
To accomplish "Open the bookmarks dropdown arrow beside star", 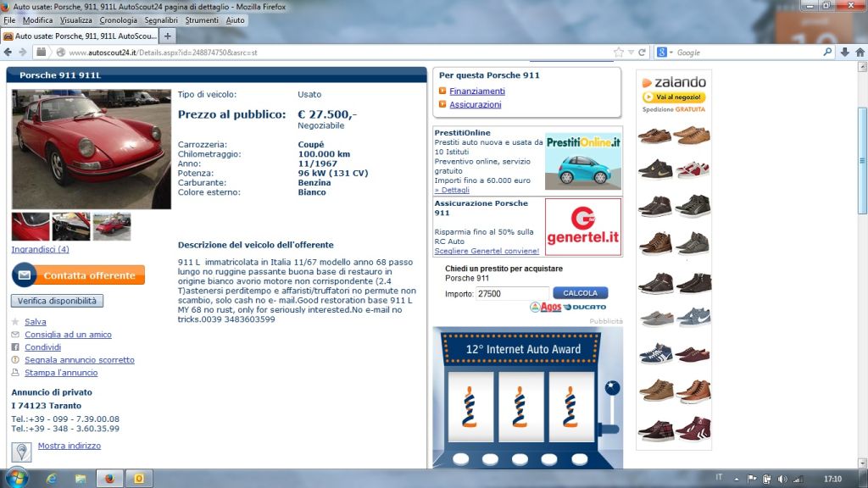I will pyautogui.click(x=631, y=52).
